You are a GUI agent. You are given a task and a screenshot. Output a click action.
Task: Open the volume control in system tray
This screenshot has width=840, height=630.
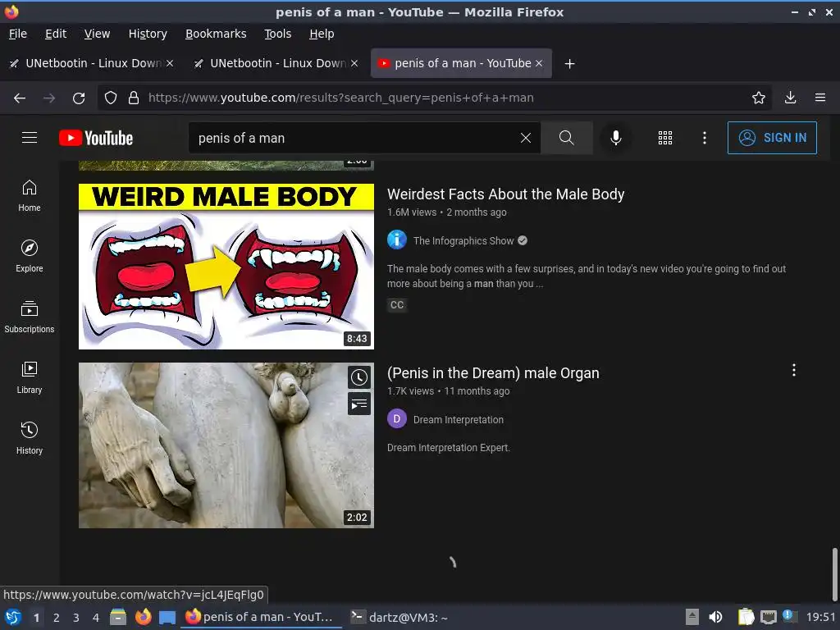[x=715, y=617]
